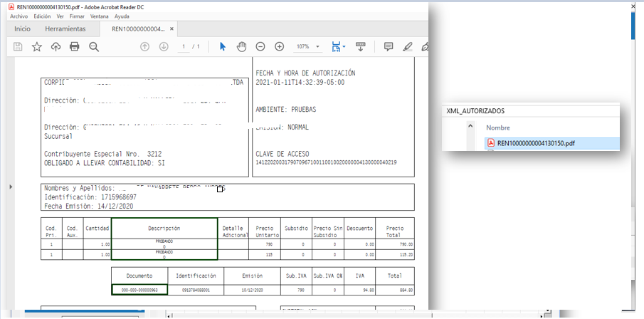The width and height of the screenshot is (644, 319).
Task: Activate the hand pan tool
Action: pos(241,46)
